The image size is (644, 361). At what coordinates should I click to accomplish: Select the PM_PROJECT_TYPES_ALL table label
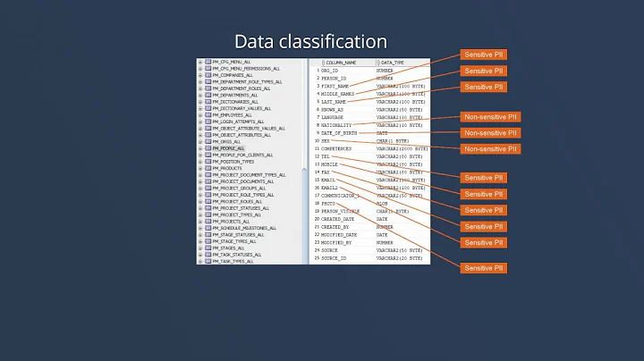click(x=236, y=215)
